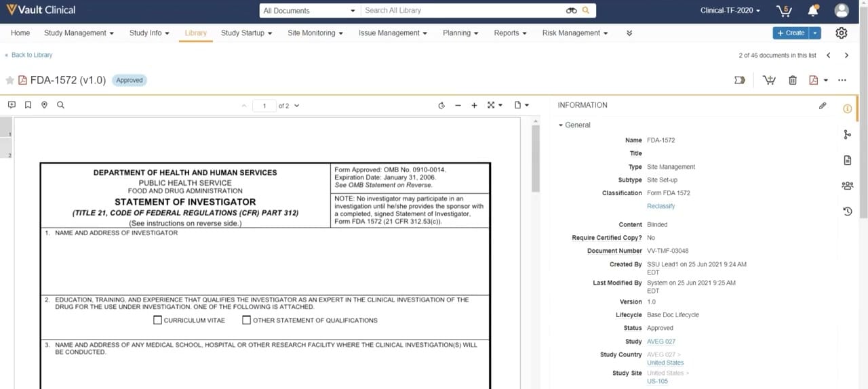Open the All Documents search scope dropdown
Screen dimensions: 868x389
(x=309, y=10)
